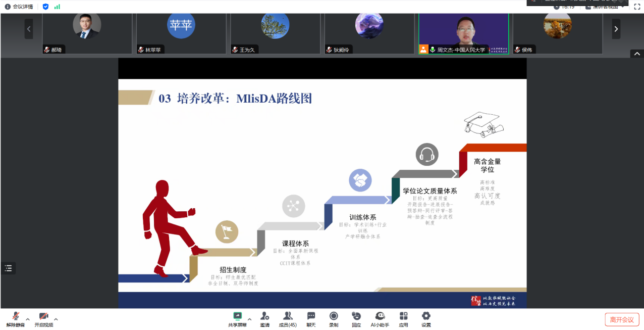Open the 回应 reactions icon
The width and height of the screenshot is (644, 330).
tap(356, 316)
